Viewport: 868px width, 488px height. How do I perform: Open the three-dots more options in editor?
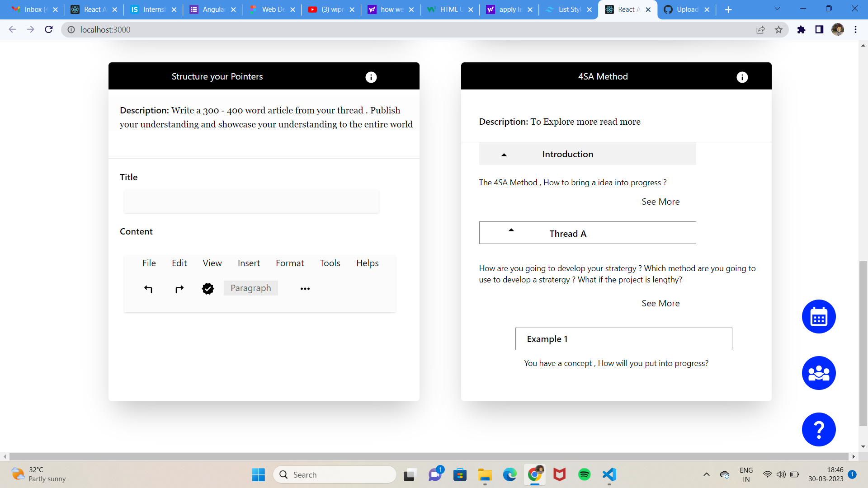pos(305,289)
